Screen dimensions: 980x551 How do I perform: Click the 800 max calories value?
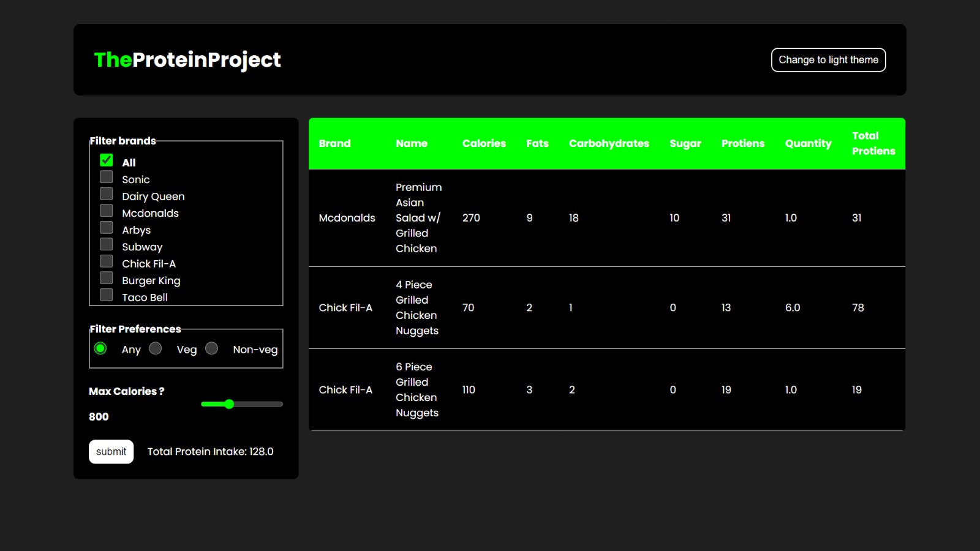point(99,417)
